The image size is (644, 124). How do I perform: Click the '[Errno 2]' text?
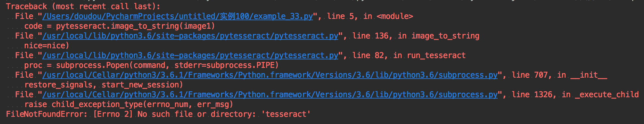pos(113,114)
